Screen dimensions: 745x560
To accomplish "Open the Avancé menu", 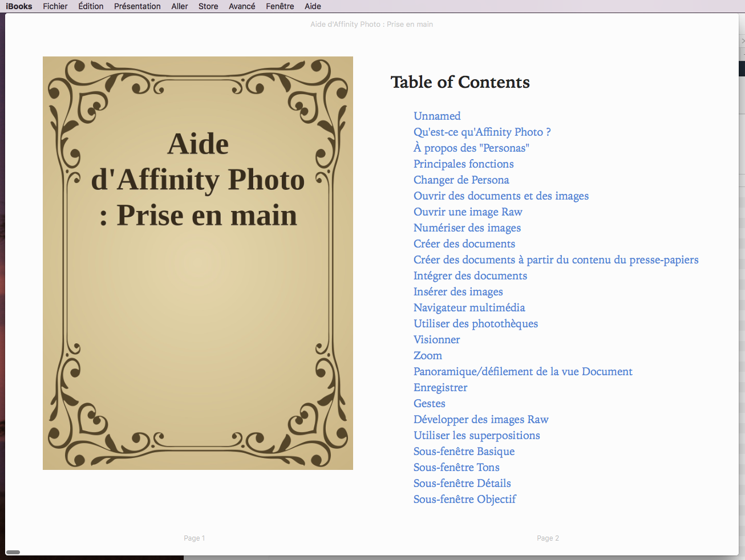I will [x=242, y=6].
